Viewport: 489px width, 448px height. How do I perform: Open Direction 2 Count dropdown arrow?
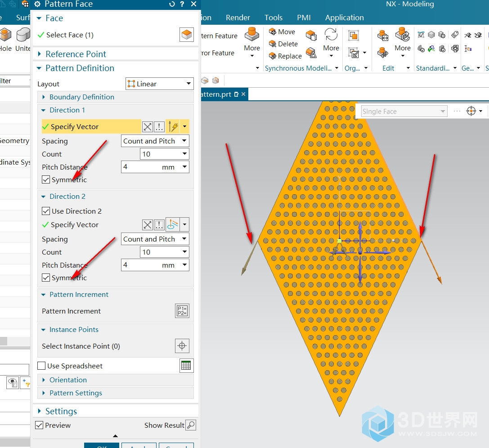point(184,252)
